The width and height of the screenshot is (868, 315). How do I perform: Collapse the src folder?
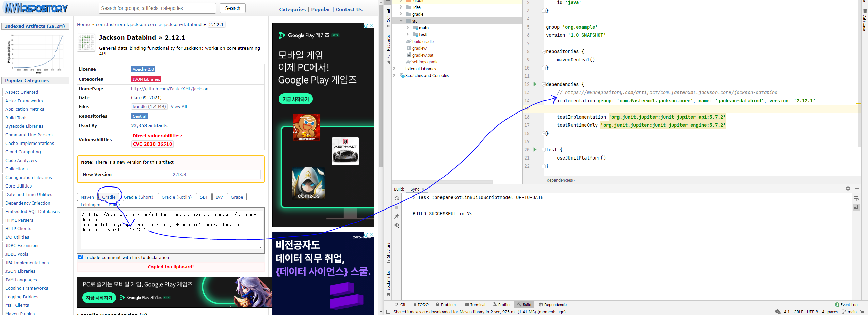(401, 21)
